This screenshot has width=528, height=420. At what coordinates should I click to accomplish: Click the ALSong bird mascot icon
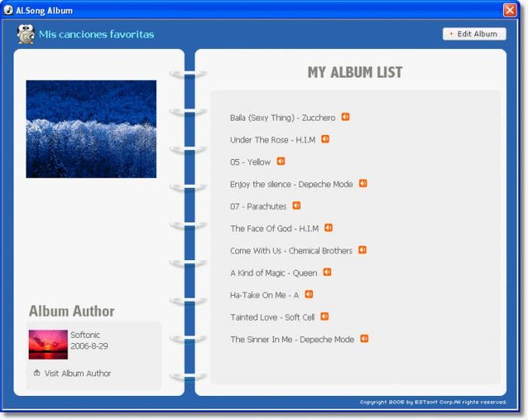click(26, 34)
